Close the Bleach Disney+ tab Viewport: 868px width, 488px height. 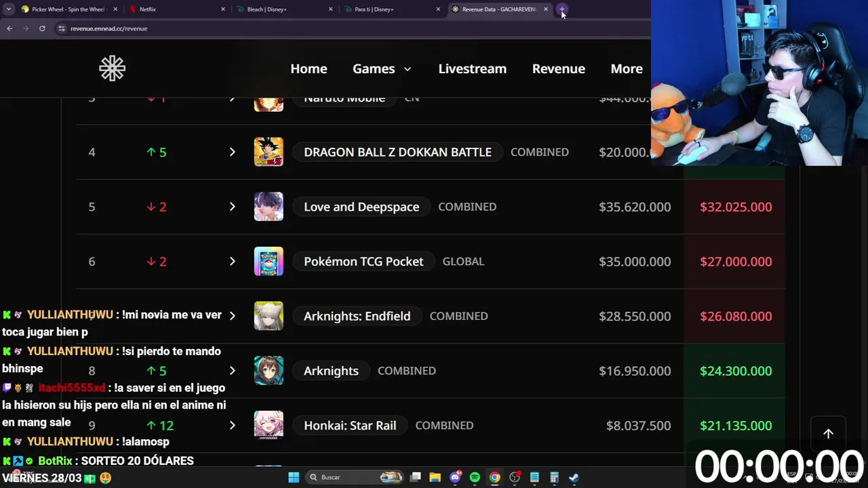(x=330, y=9)
